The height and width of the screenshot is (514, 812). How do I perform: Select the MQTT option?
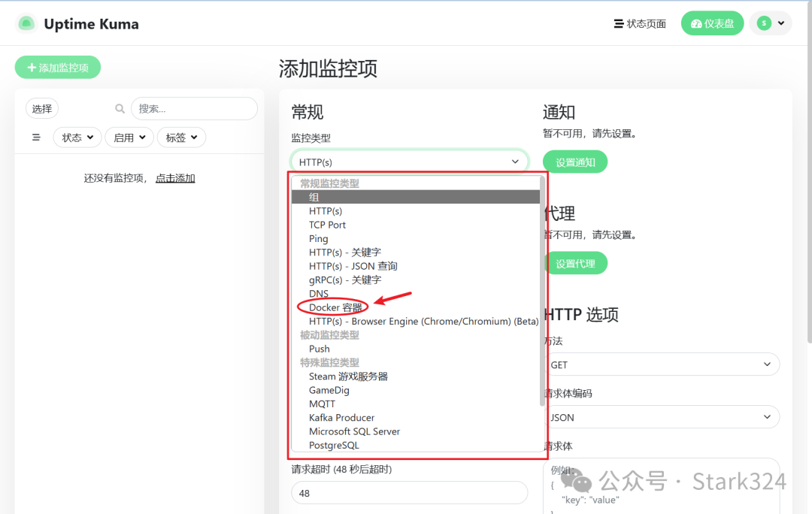tap(415, 404)
